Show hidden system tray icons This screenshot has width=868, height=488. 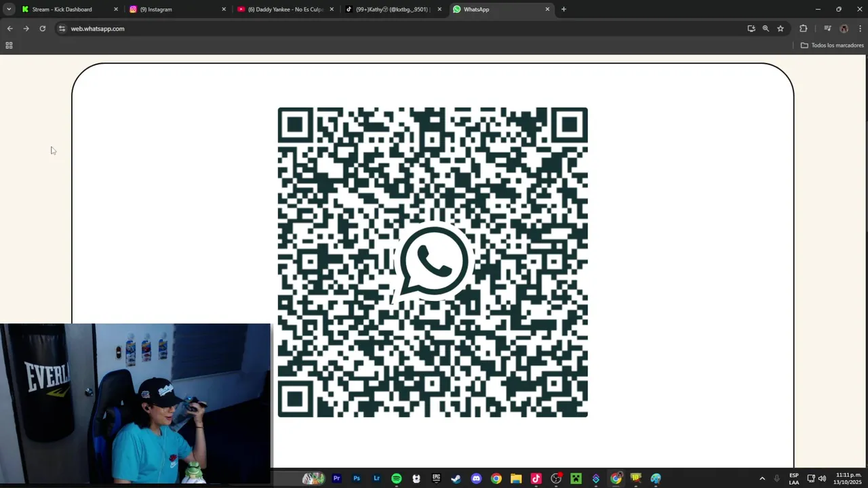tap(762, 479)
